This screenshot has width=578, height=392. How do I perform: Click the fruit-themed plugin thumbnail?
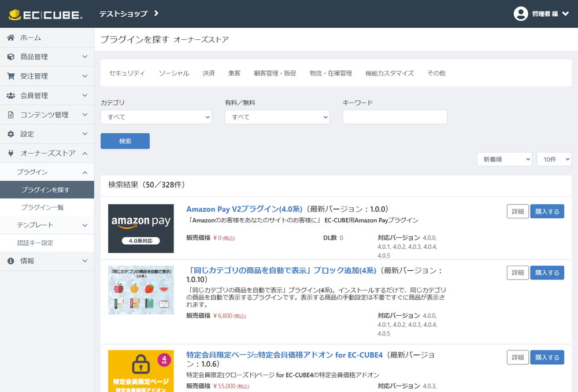(x=141, y=290)
